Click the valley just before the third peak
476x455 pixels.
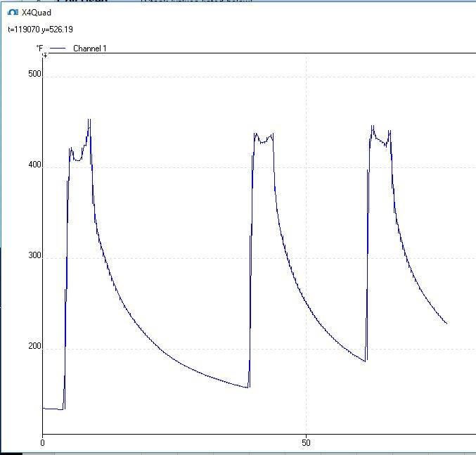(x=366, y=361)
